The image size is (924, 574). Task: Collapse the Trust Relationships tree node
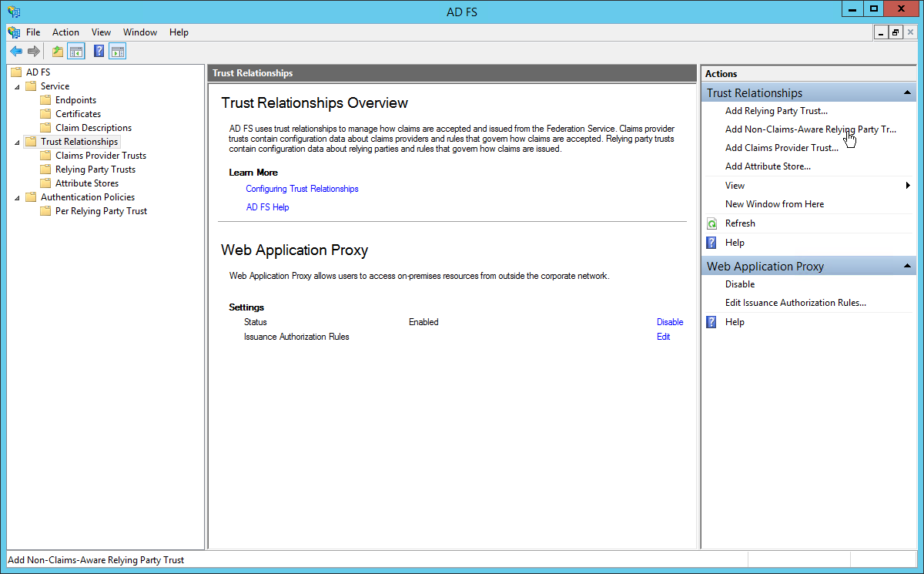(17, 143)
